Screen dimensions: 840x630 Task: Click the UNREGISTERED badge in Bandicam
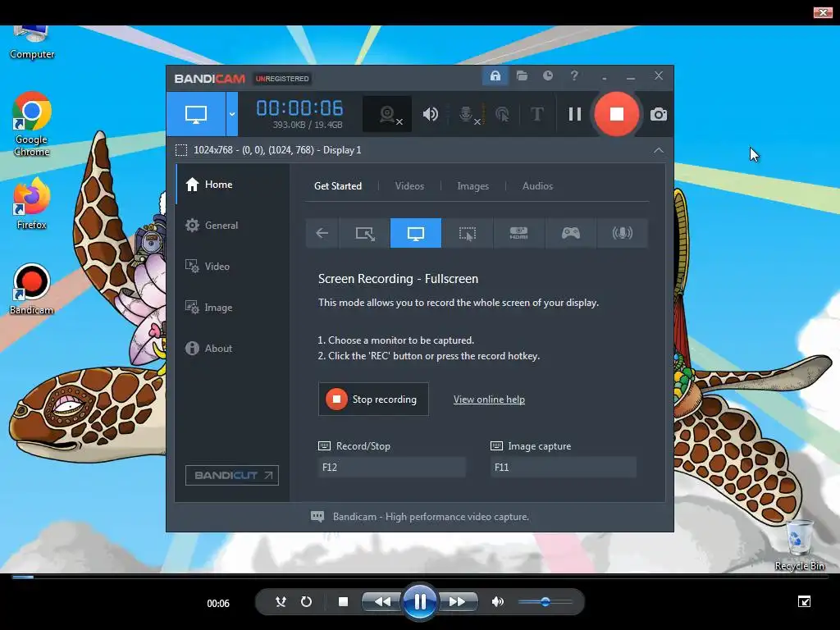tap(282, 79)
